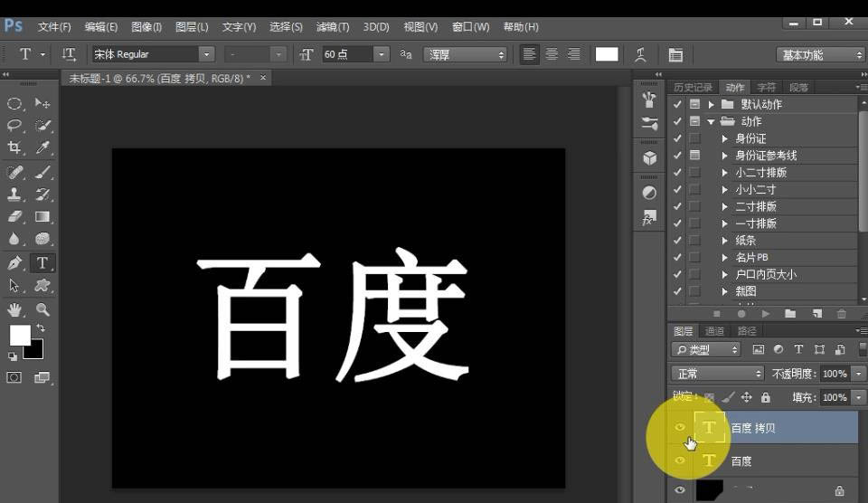Open the 填充 fill slider arrow
The height and width of the screenshot is (503, 868).
[859, 397]
